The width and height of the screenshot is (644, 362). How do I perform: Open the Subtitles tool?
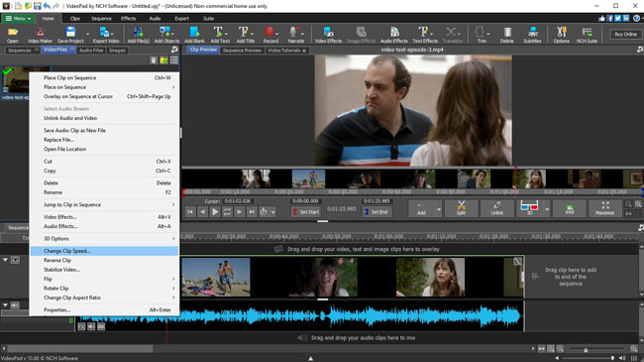click(532, 35)
